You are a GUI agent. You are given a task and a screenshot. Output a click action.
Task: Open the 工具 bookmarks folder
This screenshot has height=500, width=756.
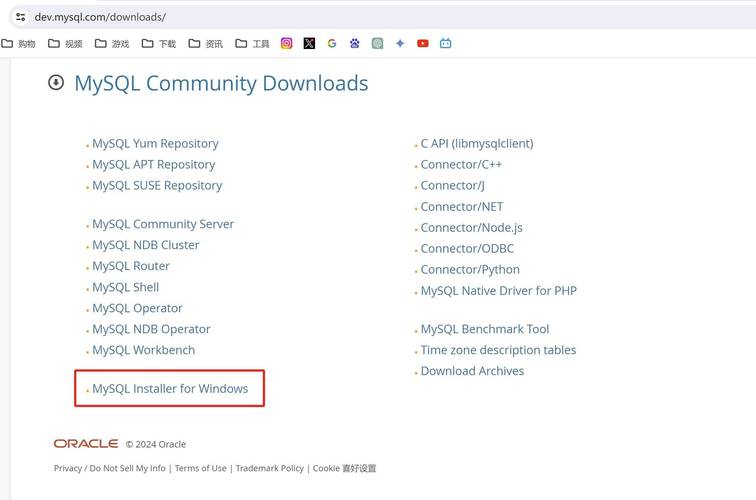click(252, 44)
